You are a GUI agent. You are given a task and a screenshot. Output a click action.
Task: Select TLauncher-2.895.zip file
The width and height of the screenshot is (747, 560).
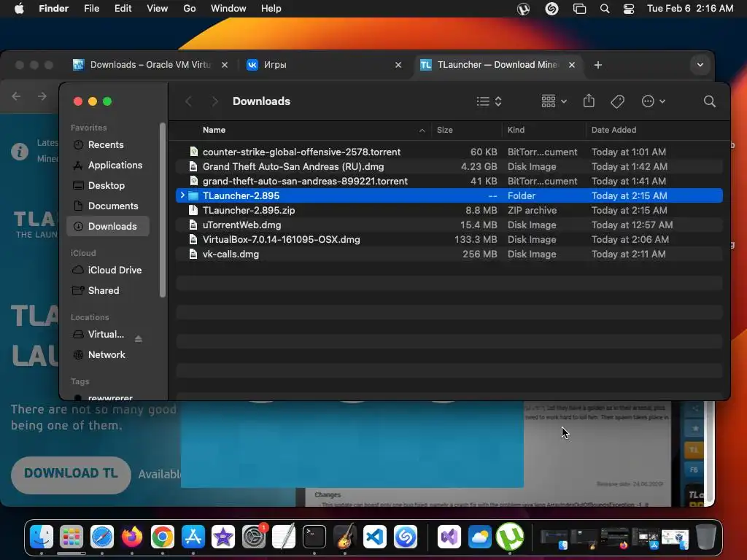(x=449, y=210)
